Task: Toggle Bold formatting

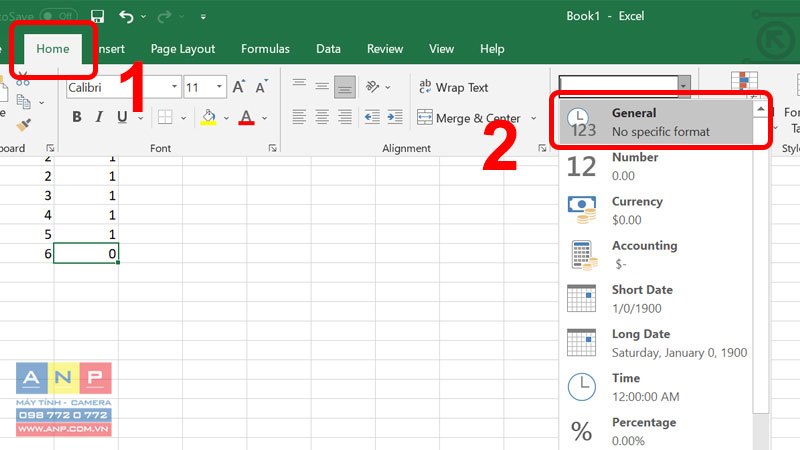Action: pyautogui.click(x=77, y=117)
